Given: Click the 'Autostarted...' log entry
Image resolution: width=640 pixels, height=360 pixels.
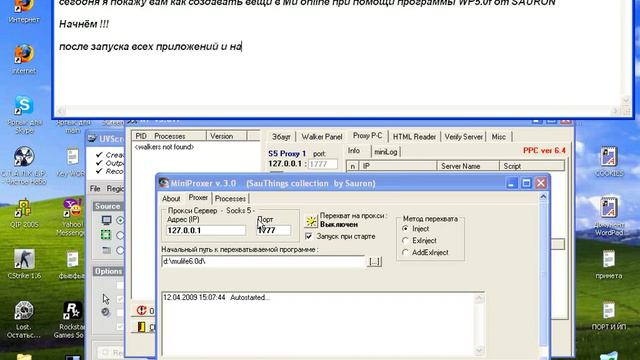Looking at the screenshot, I should (x=216, y=298).
